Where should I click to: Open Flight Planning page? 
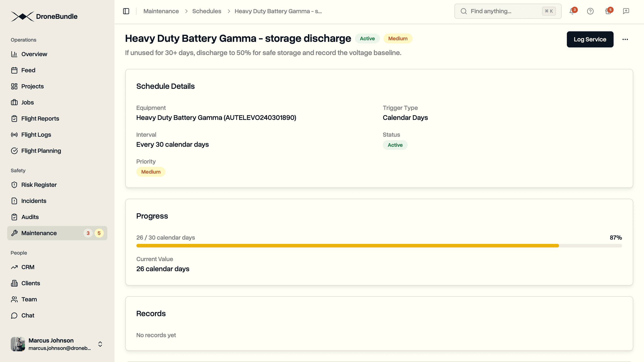point(57,151)
